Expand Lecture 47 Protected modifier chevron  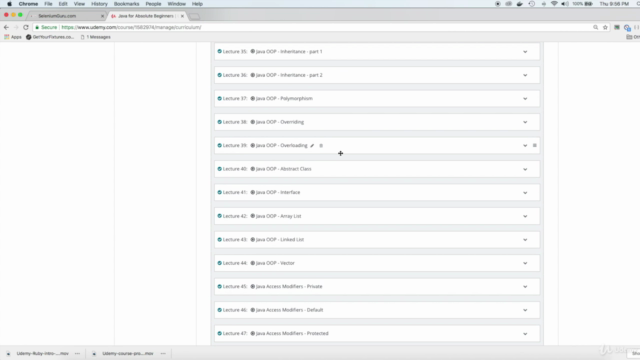[x=525, y=334]
